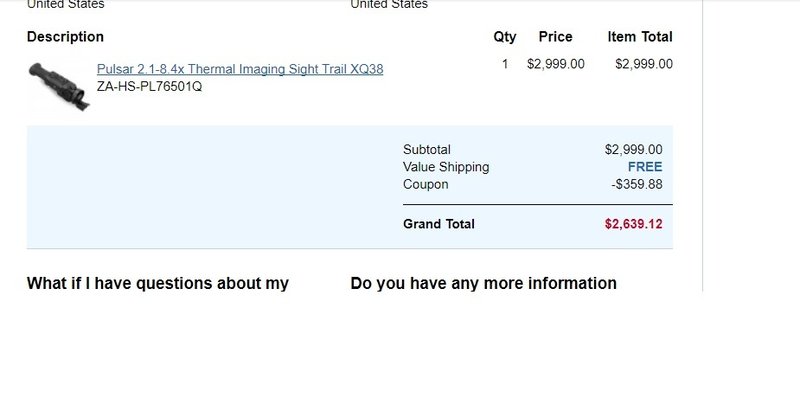Click the Subtotal amount $2,999.00

[634, 150]
